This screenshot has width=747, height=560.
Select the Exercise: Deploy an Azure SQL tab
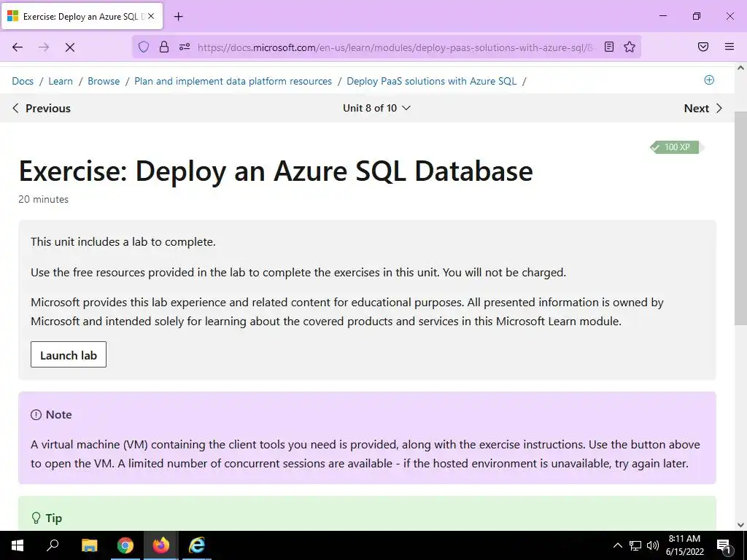(82, 16)
